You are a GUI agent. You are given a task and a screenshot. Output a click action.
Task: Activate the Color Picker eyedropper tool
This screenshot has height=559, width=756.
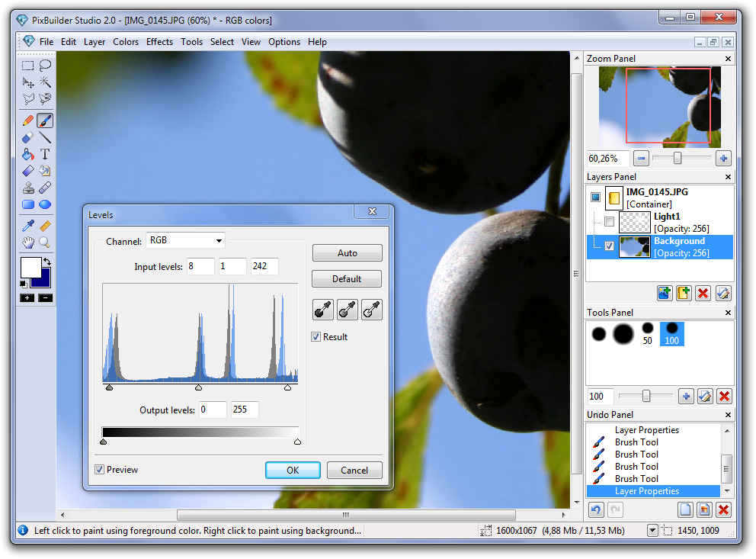pos(28,226)
